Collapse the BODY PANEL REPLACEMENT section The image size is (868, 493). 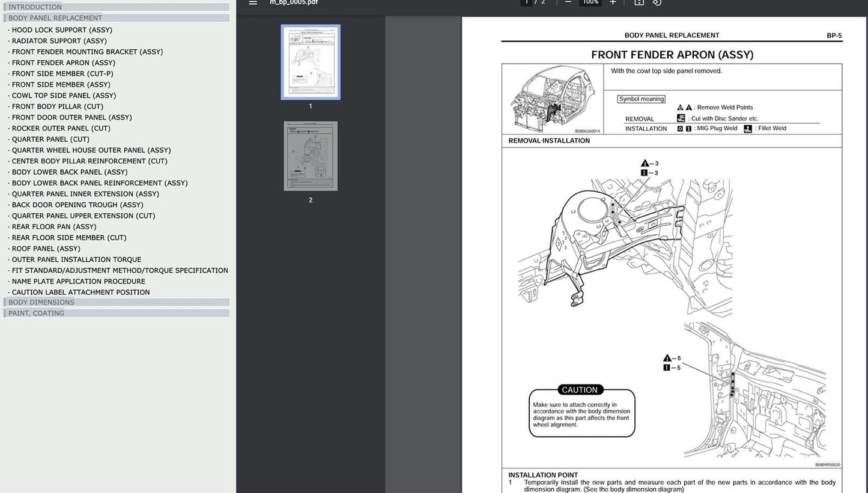(x=55, y=18)
